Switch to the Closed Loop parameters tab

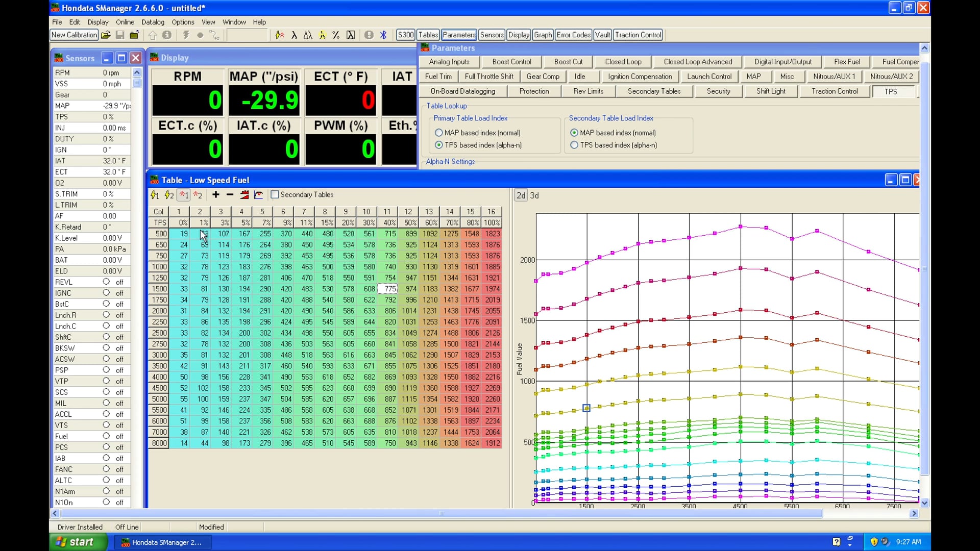coord(622,62)
